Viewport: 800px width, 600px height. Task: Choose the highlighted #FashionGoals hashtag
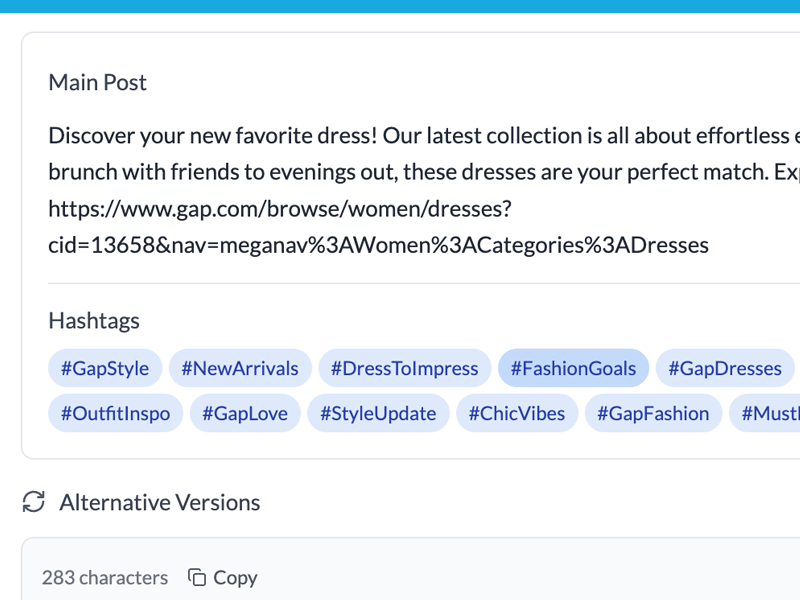tap(573, 368)
